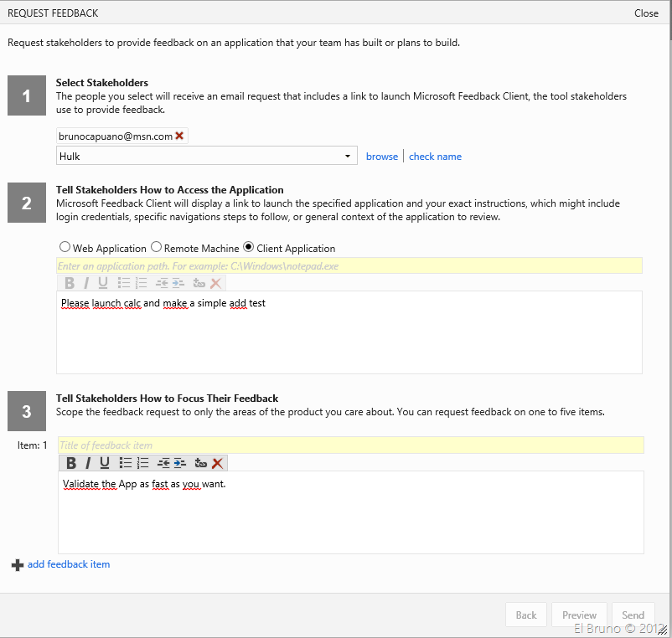Click add feedback item link
The width and height of the screenshot is (672, 638).
click(x=68, y=564)
